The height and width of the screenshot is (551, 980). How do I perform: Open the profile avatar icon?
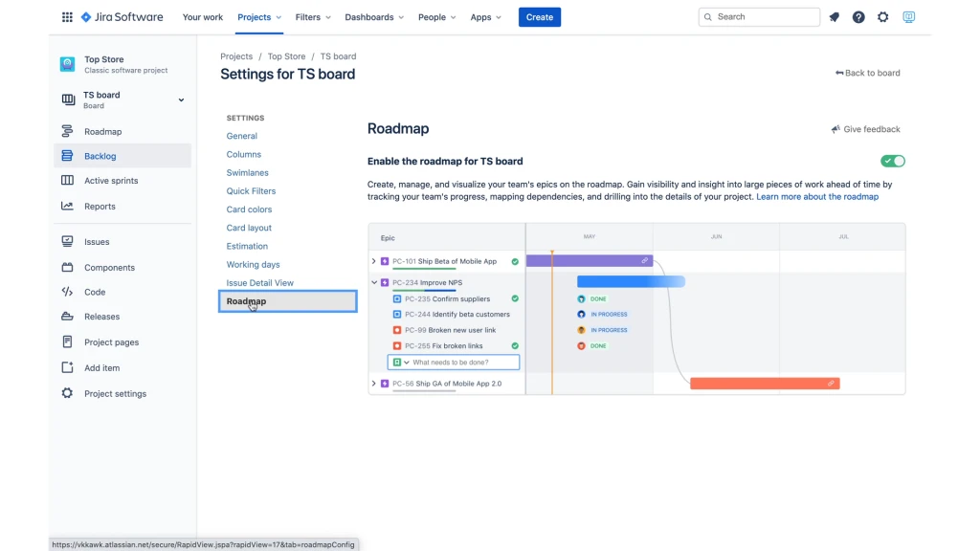click(909, 17)
